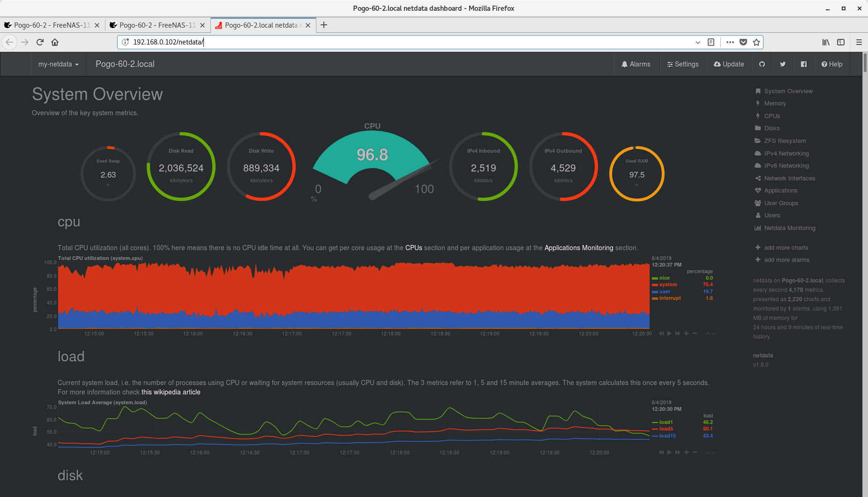Reload the page with Firefox refresh icon
The width and height of the screenshot is (868, 497).
[x=40, y=42]
